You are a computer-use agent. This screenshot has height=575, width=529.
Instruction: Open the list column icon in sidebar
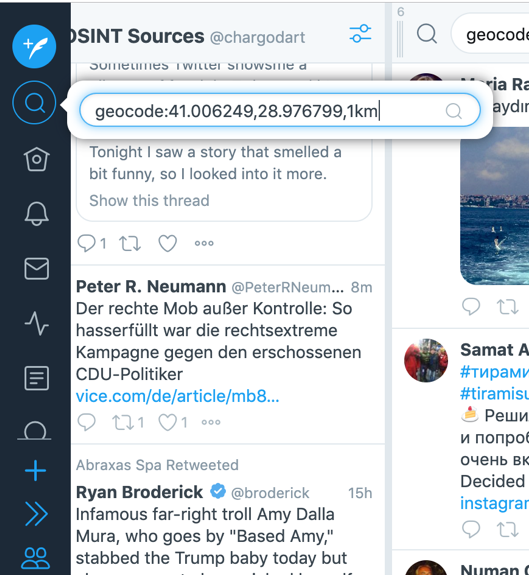(36, 378)
